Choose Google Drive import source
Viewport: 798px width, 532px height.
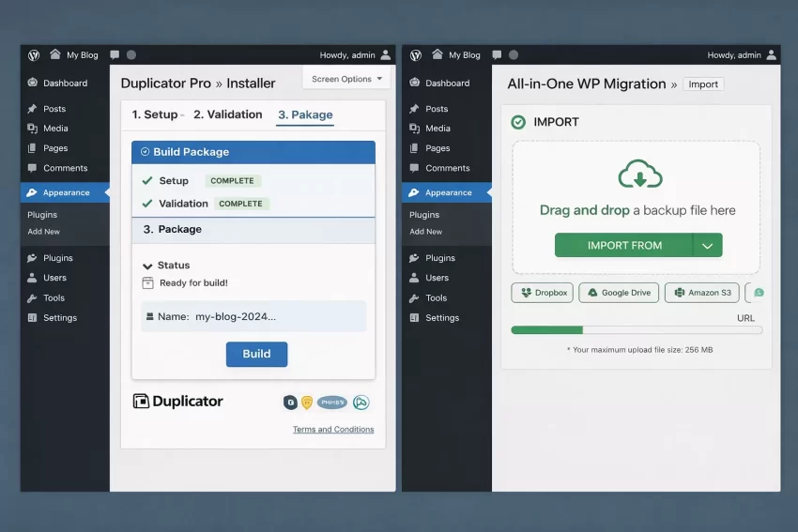619,293
